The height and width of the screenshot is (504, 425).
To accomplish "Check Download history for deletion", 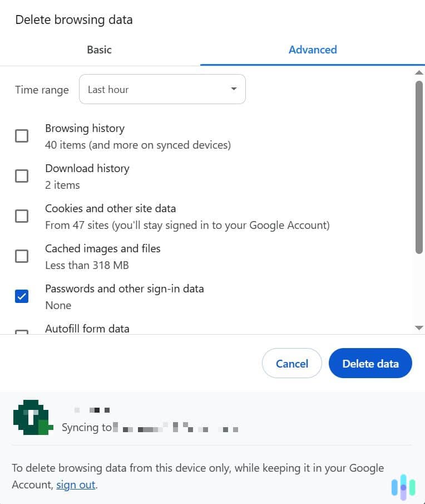I will (x=22, y=176).
